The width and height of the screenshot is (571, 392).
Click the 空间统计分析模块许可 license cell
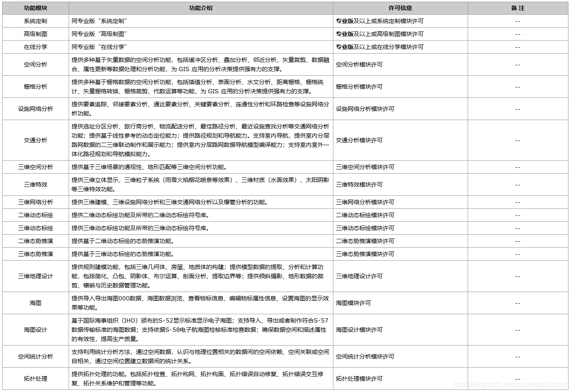pyautogui.click(x=400, y=356)
